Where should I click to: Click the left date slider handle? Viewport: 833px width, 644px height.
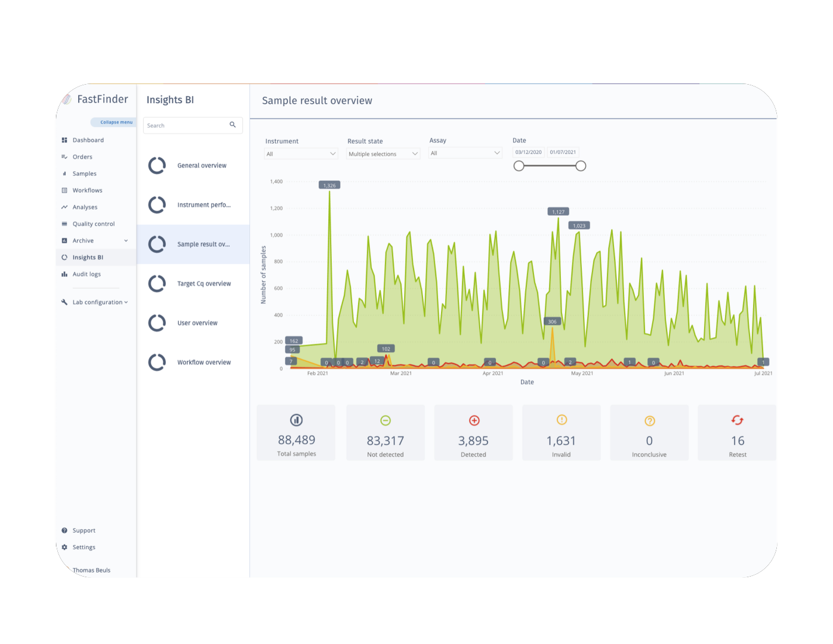[x=519, y=166]
